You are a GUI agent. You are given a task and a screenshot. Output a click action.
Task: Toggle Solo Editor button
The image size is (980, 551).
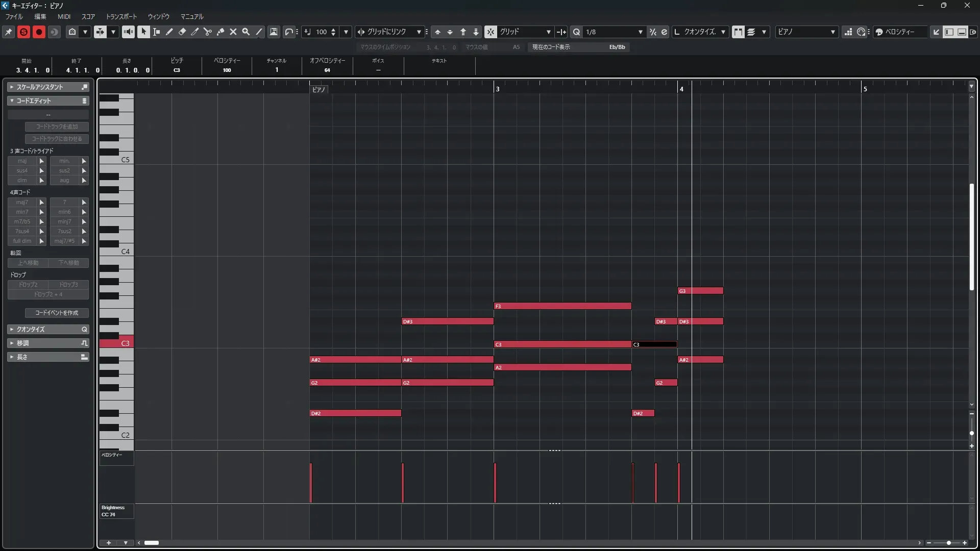[x=23, y=32]
